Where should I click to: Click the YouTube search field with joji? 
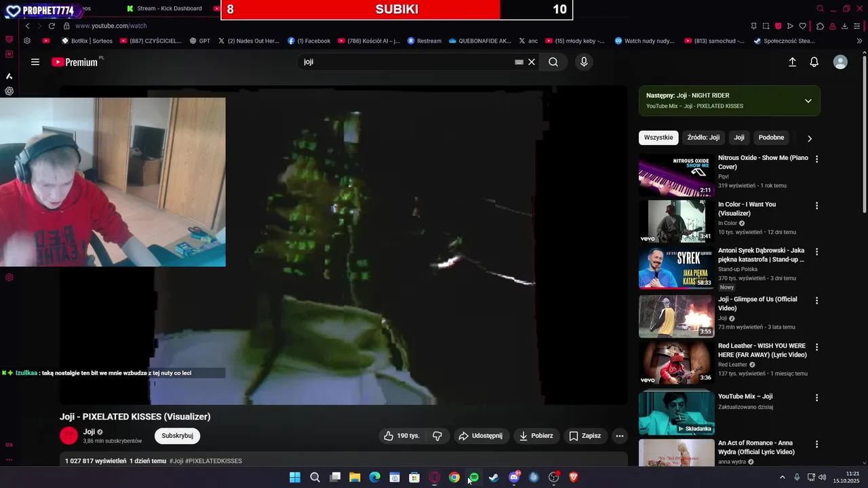(x=407, y=62)
